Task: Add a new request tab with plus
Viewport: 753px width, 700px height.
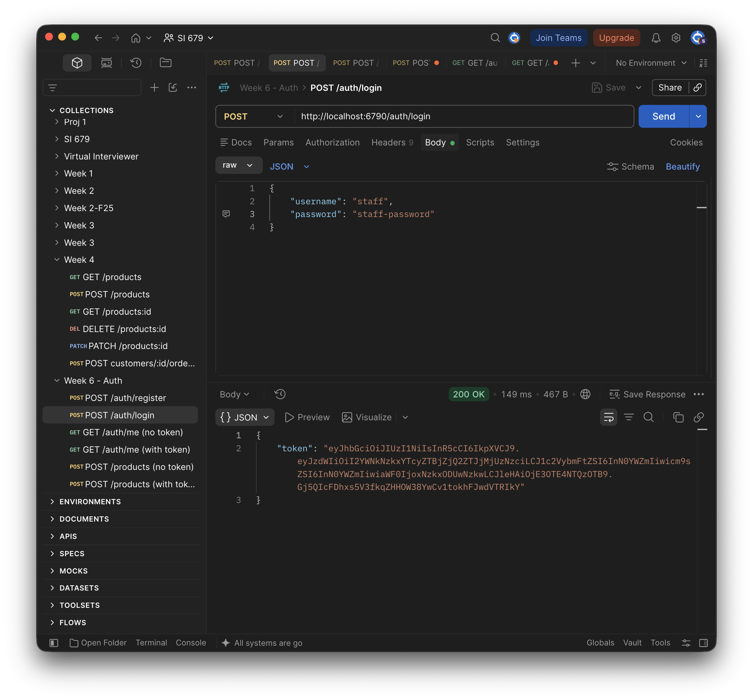Action: [x=575, y=63]
